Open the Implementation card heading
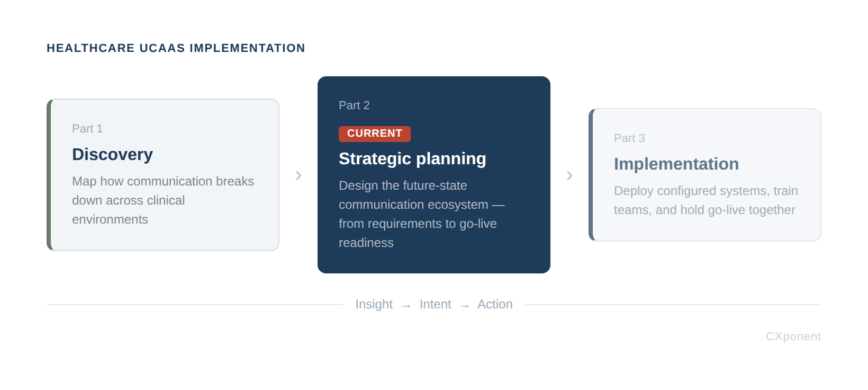The height and width of the screenshot is (390, 868). coord(676,164)
